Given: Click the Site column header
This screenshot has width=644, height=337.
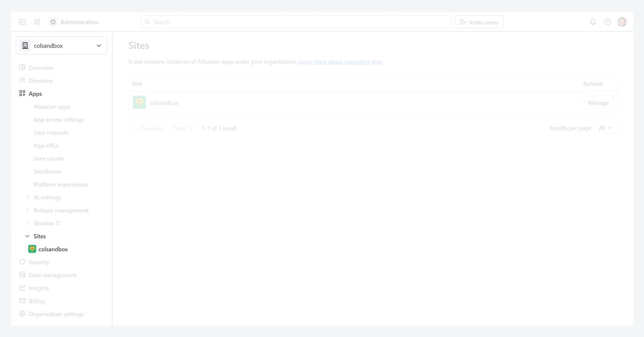Looking at the screenshot, I should 137,84.
